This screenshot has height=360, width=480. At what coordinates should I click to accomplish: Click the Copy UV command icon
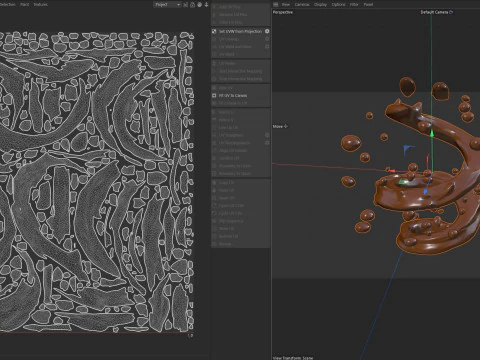pyautogui.click(x=214, y=183)
